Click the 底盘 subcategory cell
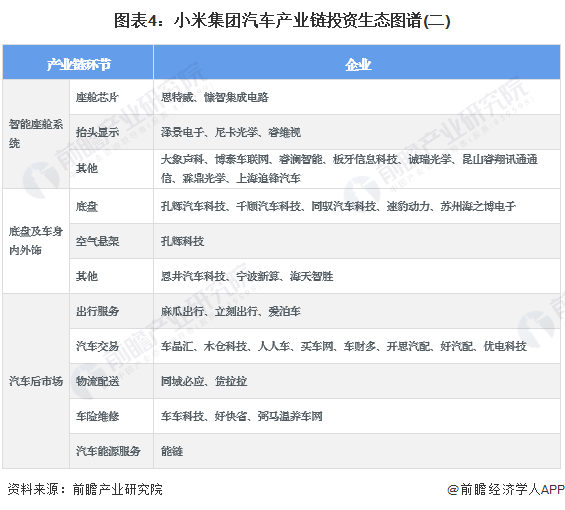565x510 pixels. click(111, 206)
